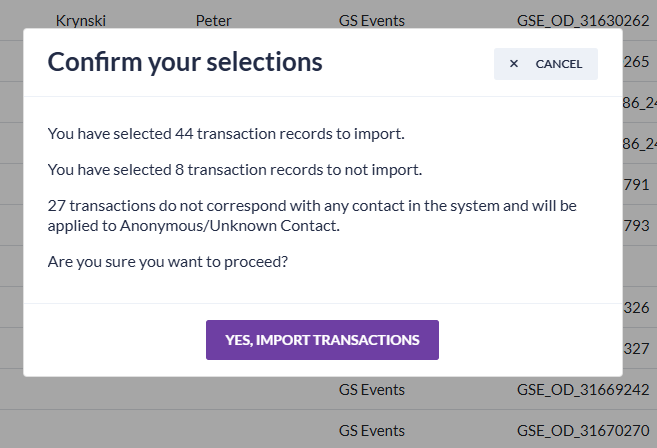Click the '44 transaction records to import' message
657x448 pixels.
click(226, 133)
